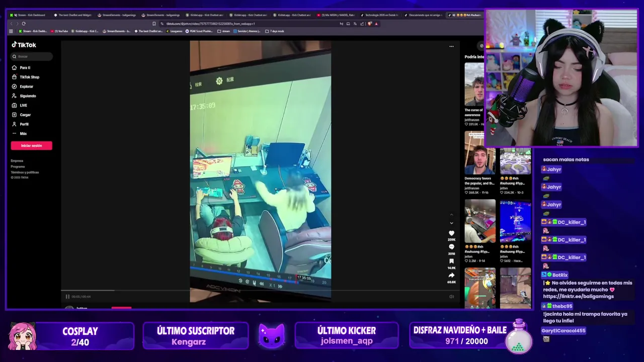Expand the Más sidebar menu
Viewport: 644px width, 362px height.
20,134
